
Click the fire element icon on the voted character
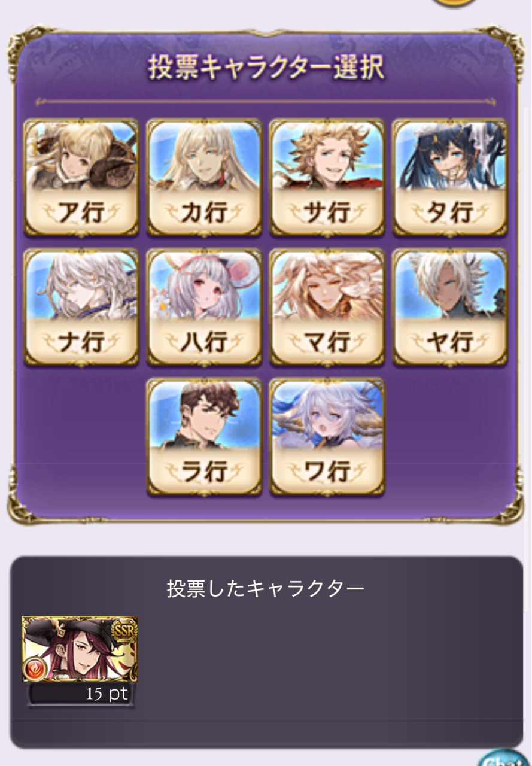(35, 668)
